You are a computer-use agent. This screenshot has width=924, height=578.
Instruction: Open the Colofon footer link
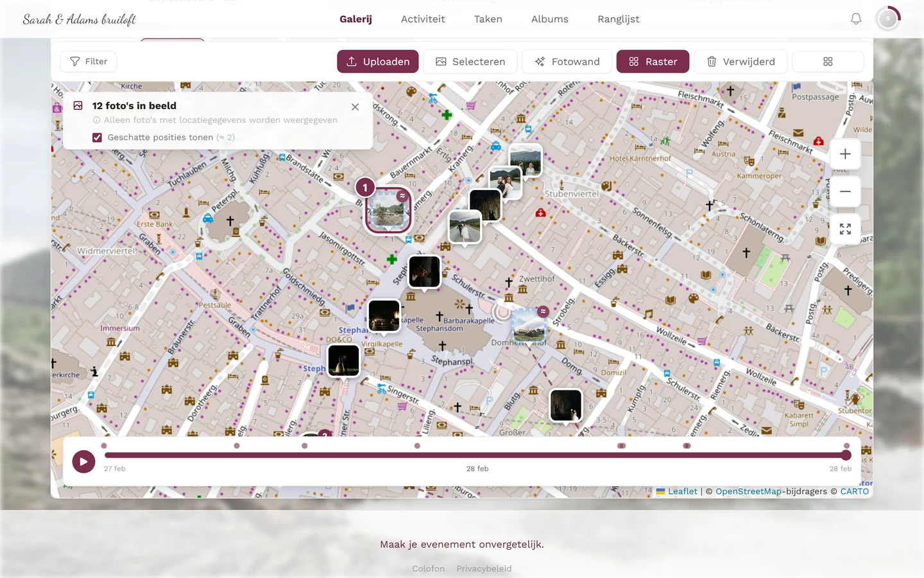pos(429,568)
